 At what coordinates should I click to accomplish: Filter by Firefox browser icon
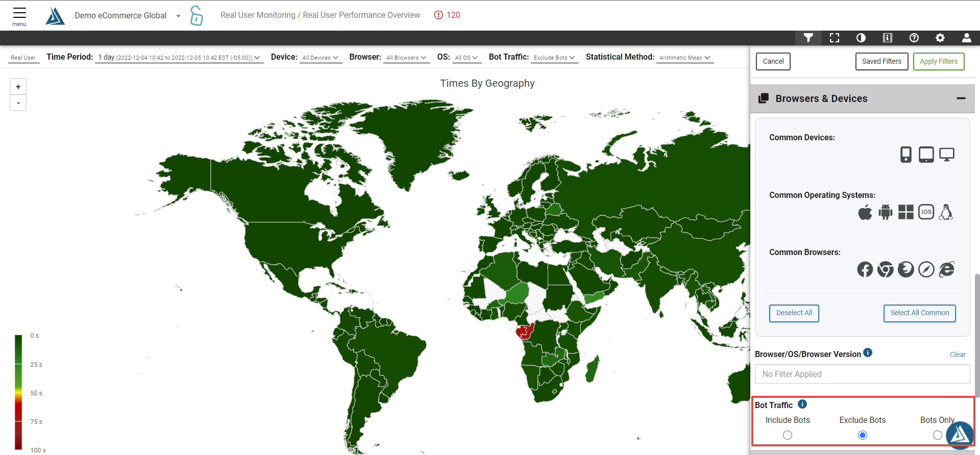pos(906,269)
